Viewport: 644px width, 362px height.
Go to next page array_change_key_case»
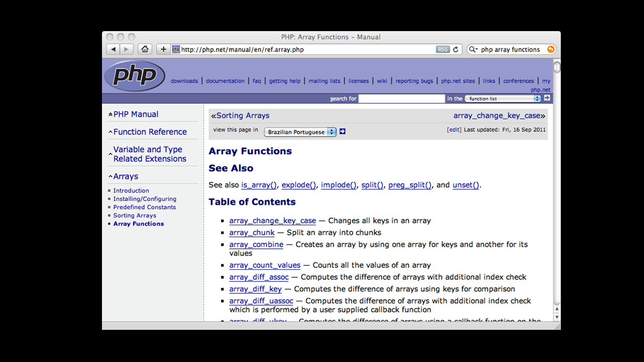(499, 115)
